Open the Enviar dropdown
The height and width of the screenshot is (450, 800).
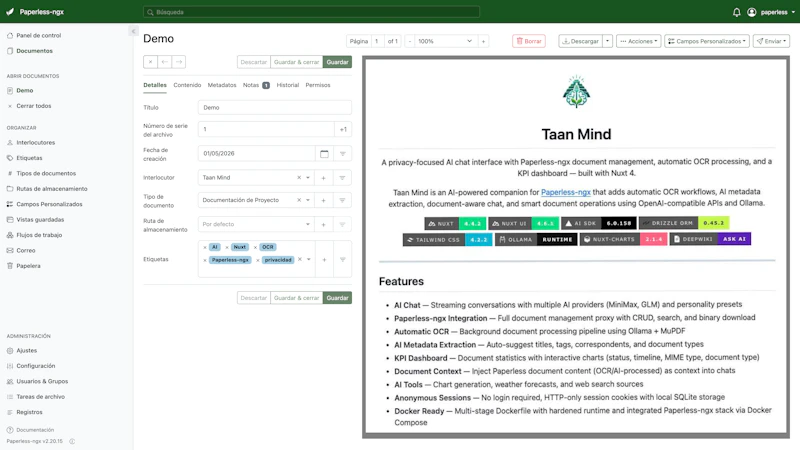(x=771, y=41)
